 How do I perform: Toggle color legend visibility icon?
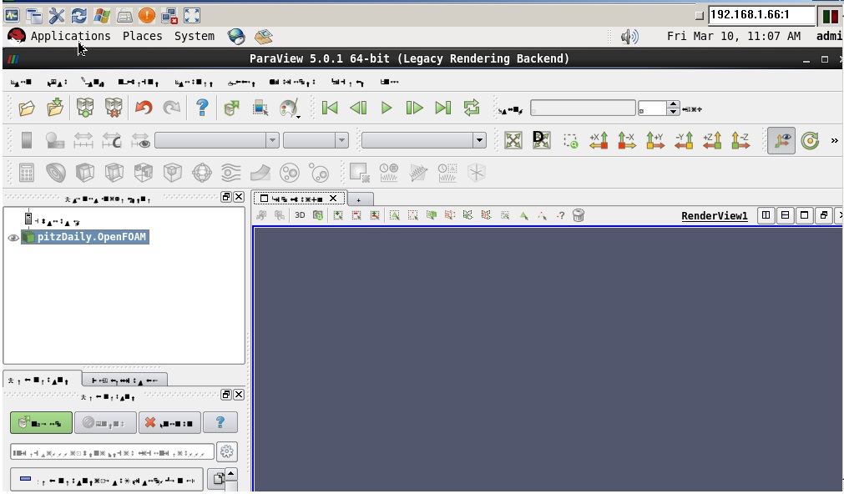point(27,140)
